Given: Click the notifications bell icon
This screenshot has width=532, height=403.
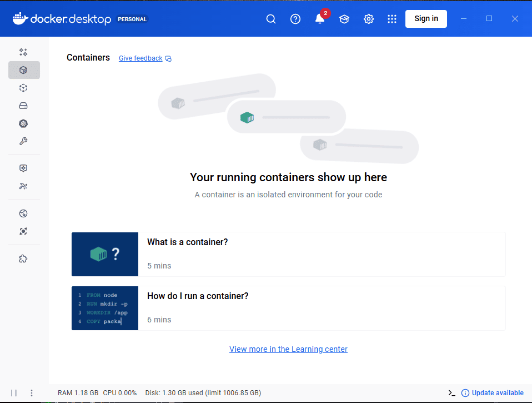Looking at the screenshot, I should [x=320, y=19].
